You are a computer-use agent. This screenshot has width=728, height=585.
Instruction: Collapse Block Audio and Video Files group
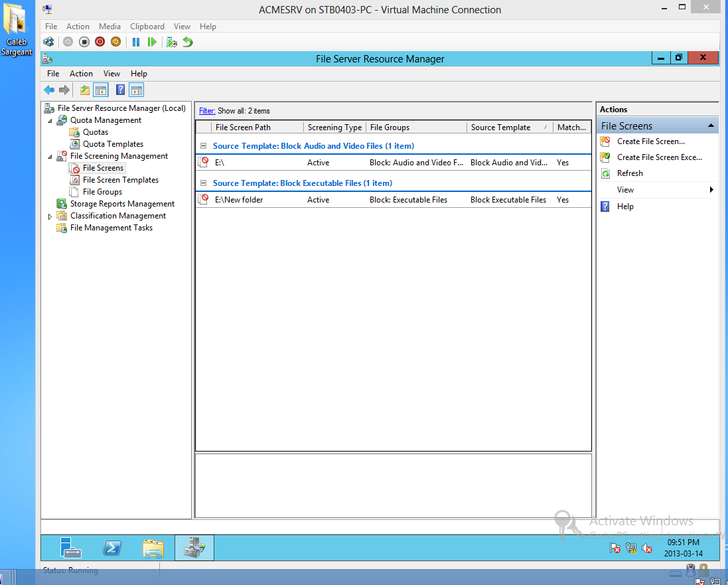pyautogui.click(x=203, y=146)
